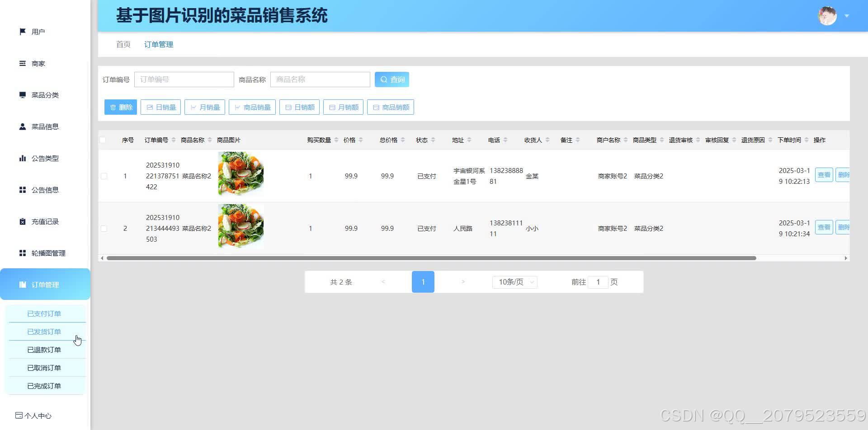
Task: Open the 公告类型 chart icon
Action: (x=23, y=158)
